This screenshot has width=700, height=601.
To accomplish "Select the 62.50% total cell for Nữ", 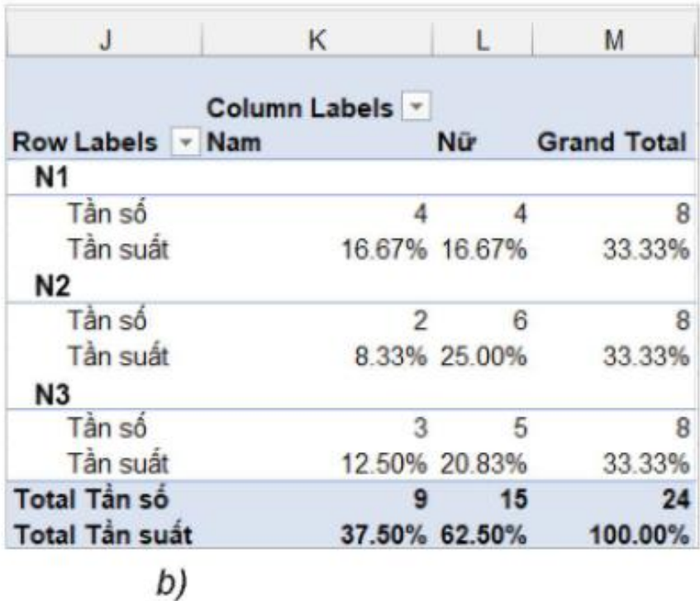I will tap(483, 535).
